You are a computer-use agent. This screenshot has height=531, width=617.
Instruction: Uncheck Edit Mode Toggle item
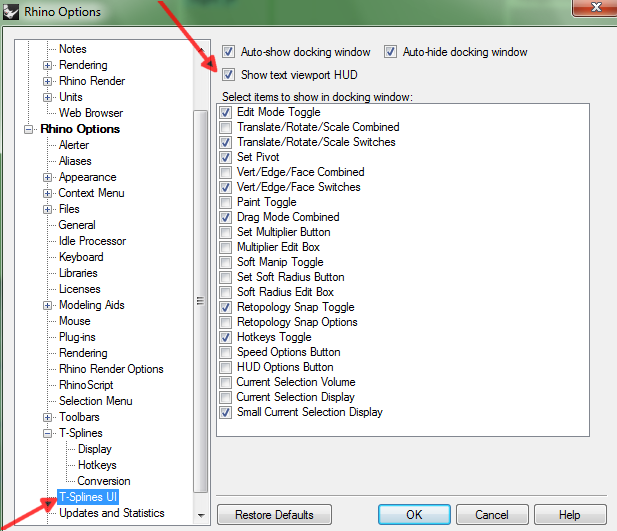(226, 112)
